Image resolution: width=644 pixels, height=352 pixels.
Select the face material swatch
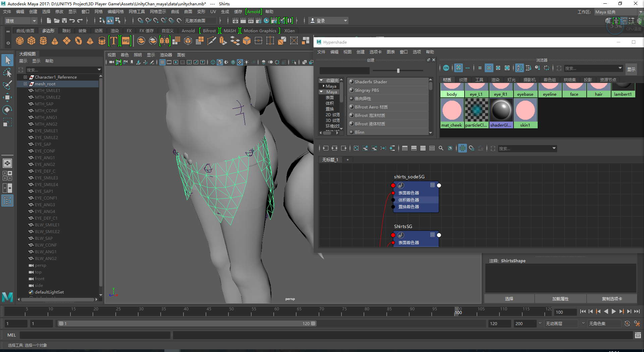tap(574, 90)
